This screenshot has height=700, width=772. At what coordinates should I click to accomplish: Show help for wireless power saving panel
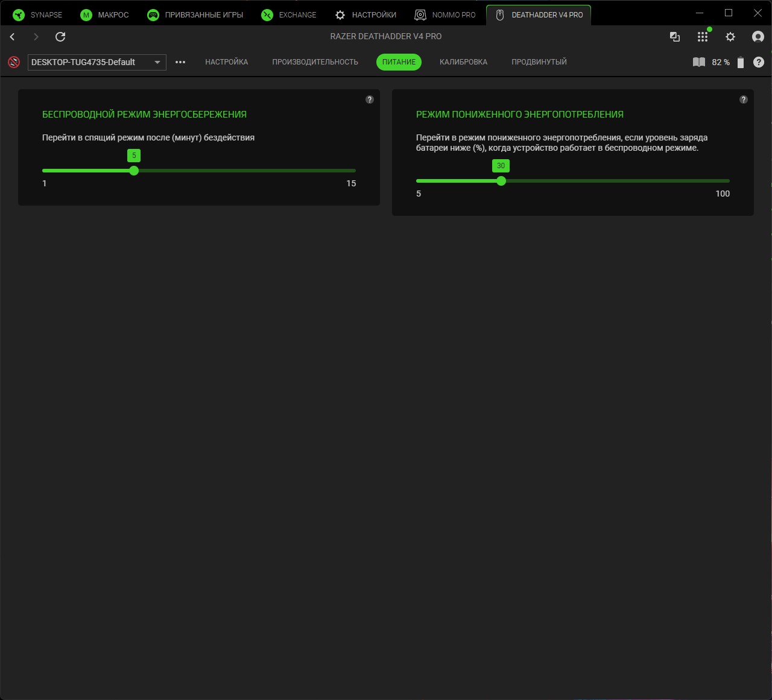[370, 99]
